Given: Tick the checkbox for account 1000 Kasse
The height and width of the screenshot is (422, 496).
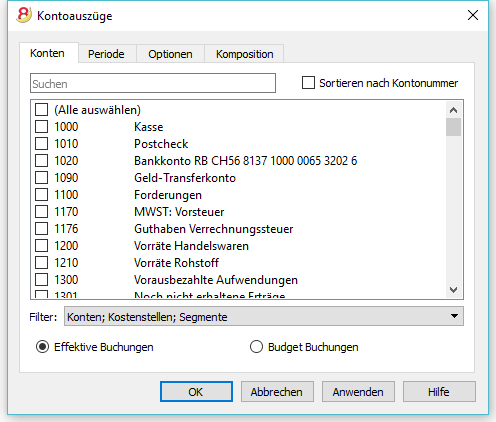Looking at the screenshot, I should 41,127.
